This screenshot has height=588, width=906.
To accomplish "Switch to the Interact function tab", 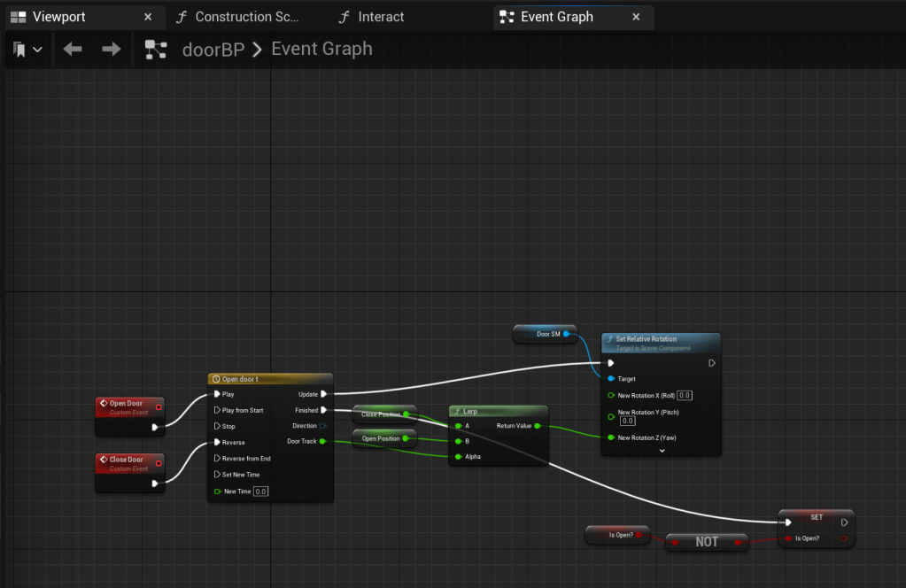I will (381, 17).
